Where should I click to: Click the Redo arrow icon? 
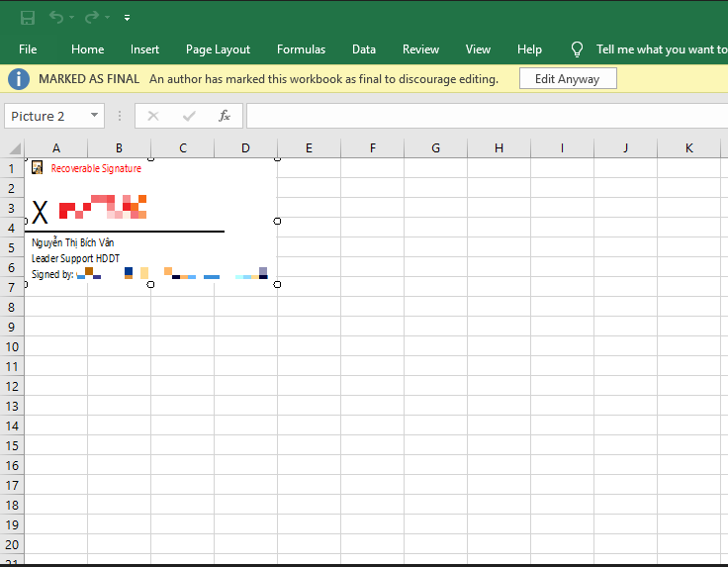point(91,17)
